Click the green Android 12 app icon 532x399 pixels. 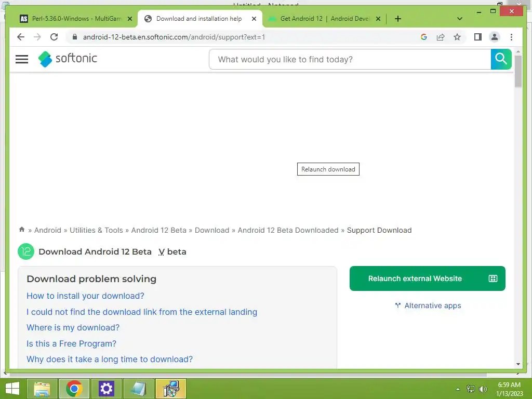26,251
